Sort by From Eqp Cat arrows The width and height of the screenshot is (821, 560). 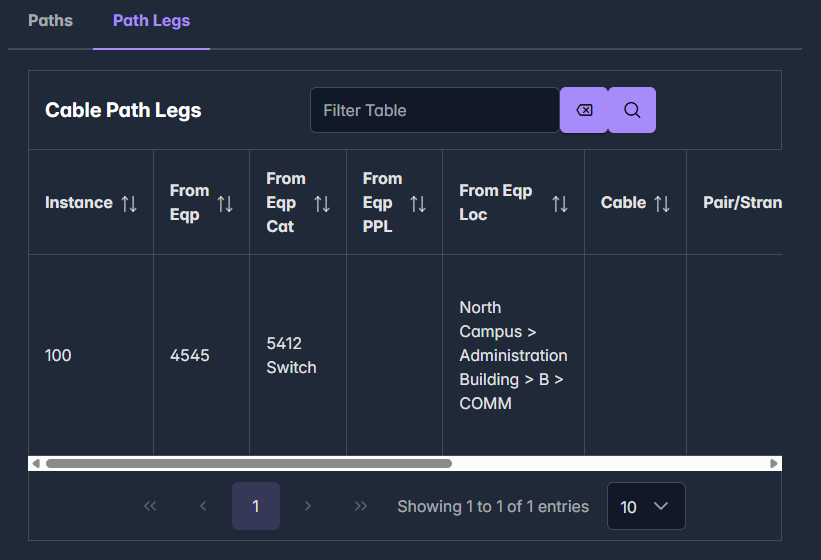click(x=322, y=203)
